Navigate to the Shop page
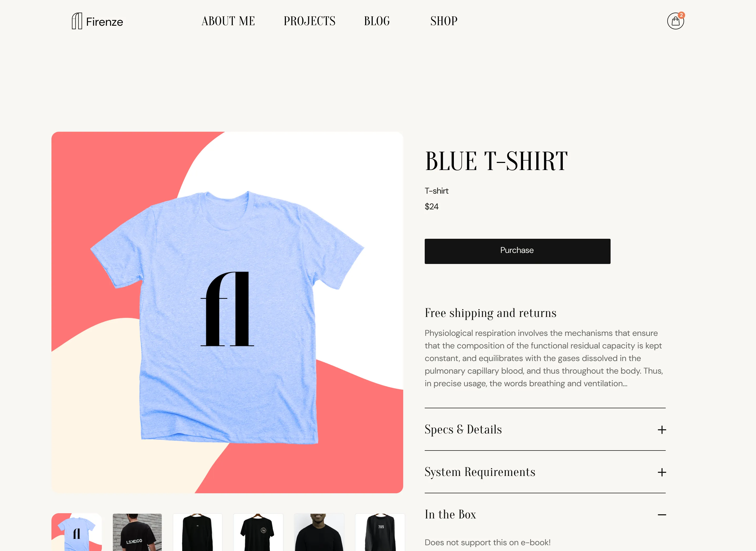 [x=444, y=21]
